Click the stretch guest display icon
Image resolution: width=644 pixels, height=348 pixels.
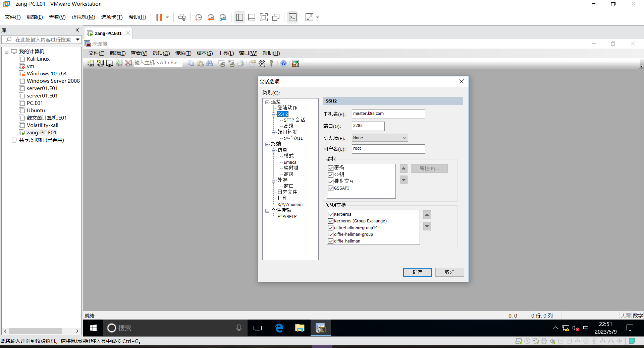[309, 17]
